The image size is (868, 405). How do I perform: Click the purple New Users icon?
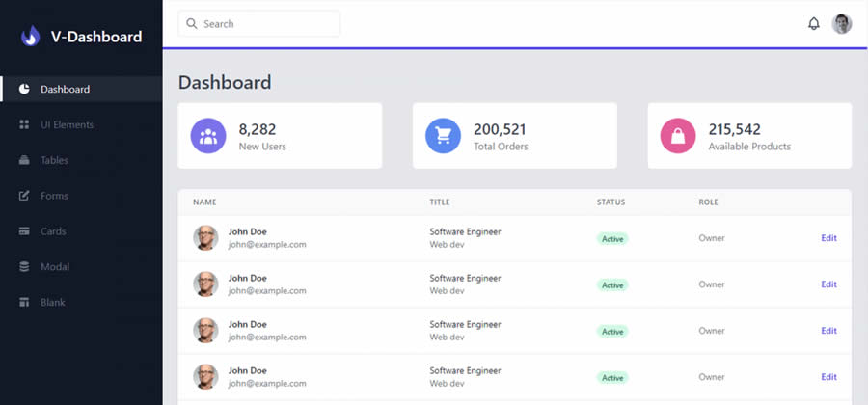(208, 136)
